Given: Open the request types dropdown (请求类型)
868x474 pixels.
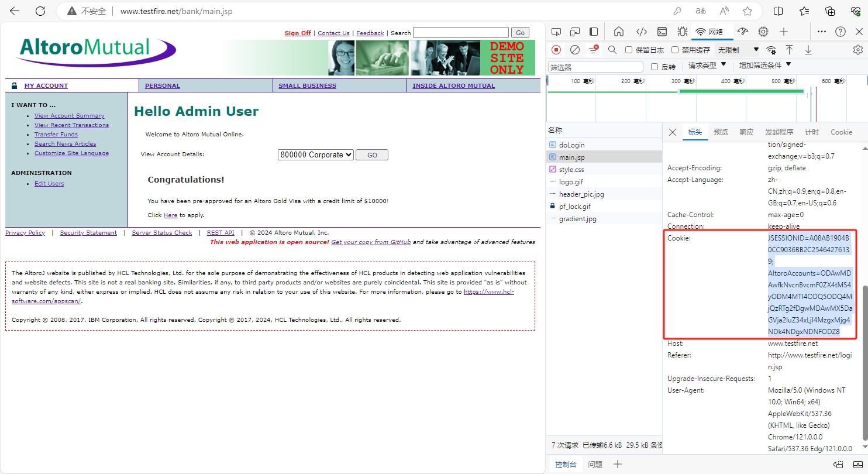Looking at the screenshot, I should pos(707,65).
